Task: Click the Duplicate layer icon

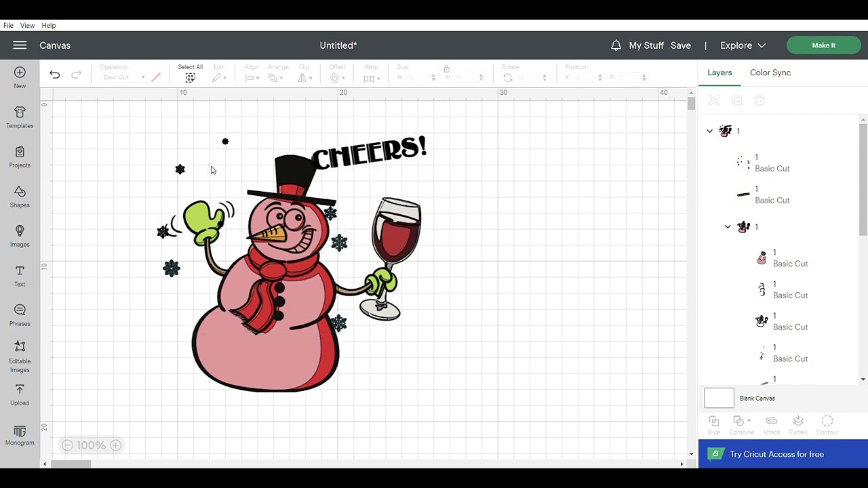Action: point(737,100)
